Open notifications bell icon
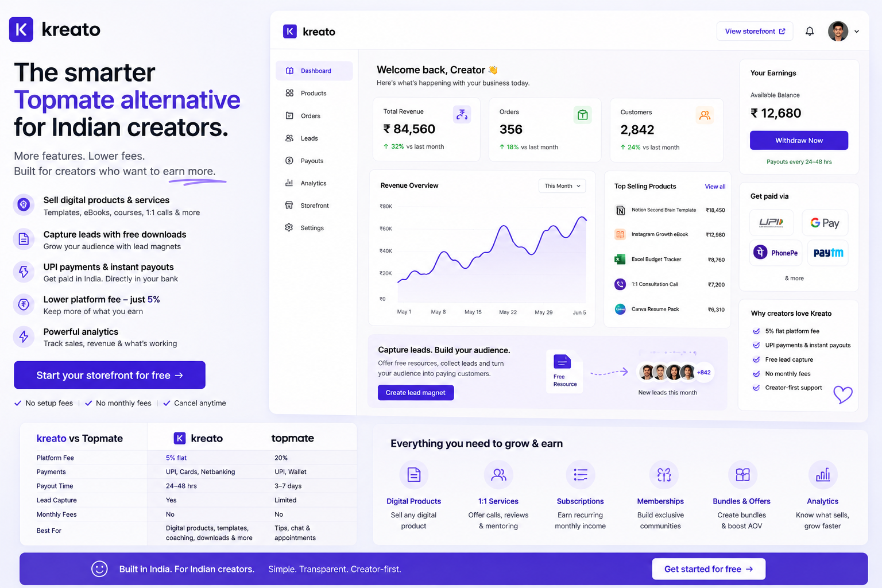 click(x=810, y=32)
